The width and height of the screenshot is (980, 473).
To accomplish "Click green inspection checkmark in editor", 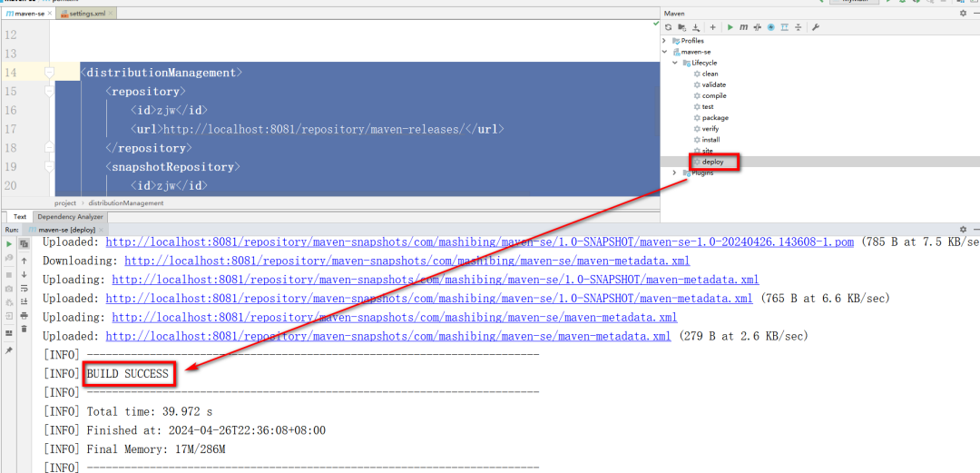I will click(x=656, y=23).
